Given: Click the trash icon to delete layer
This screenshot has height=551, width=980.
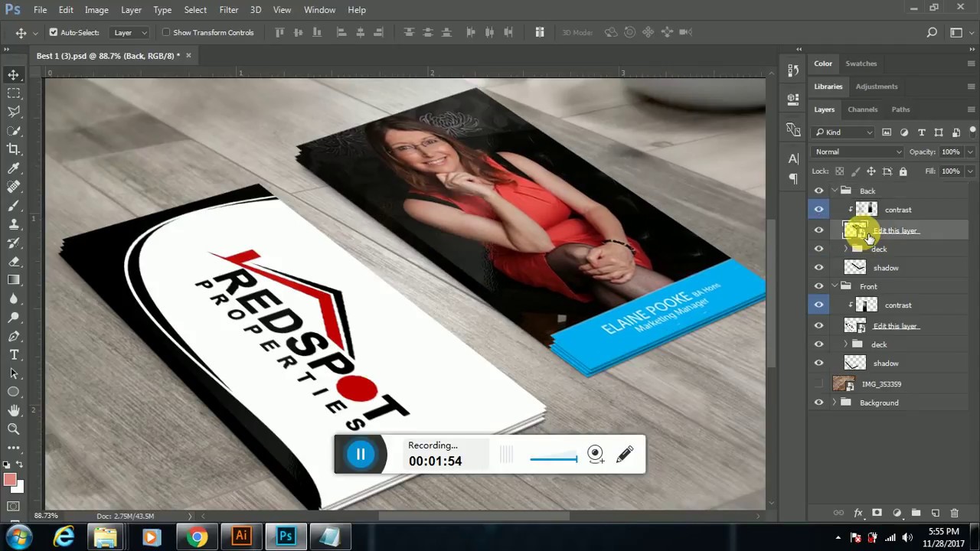Looking at the screenshot, I should pyautogui.click(x=954, y=513).
